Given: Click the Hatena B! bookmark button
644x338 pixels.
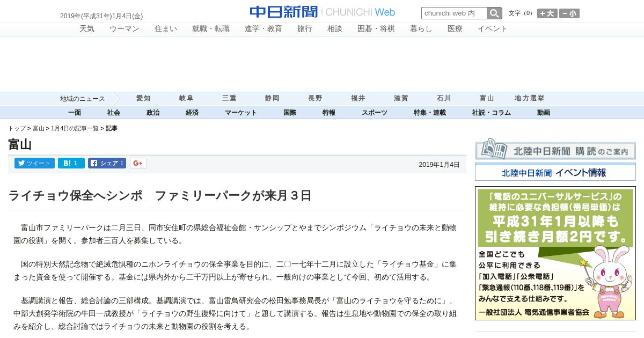Looking at the screenshot, I should click(x=71, y=163).
